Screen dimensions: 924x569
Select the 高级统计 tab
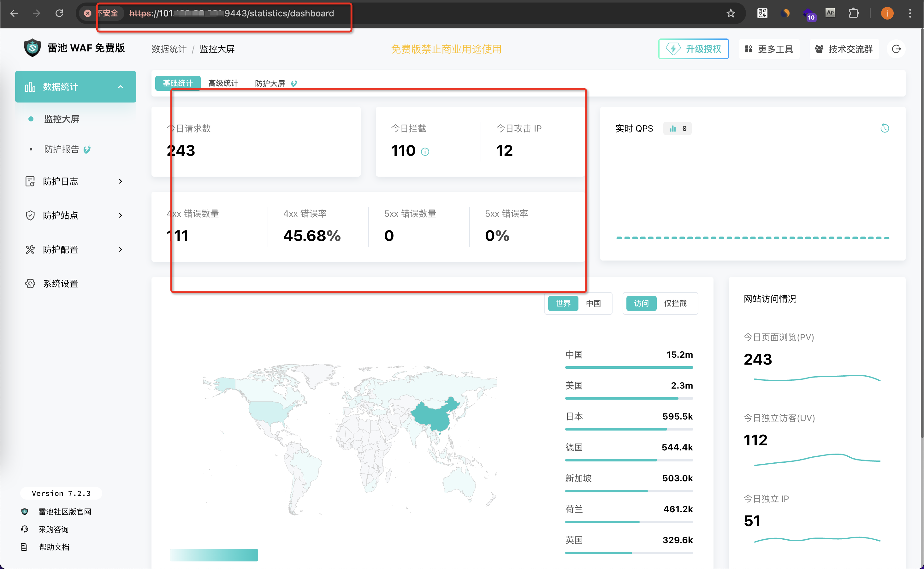(x=223, y=83)
